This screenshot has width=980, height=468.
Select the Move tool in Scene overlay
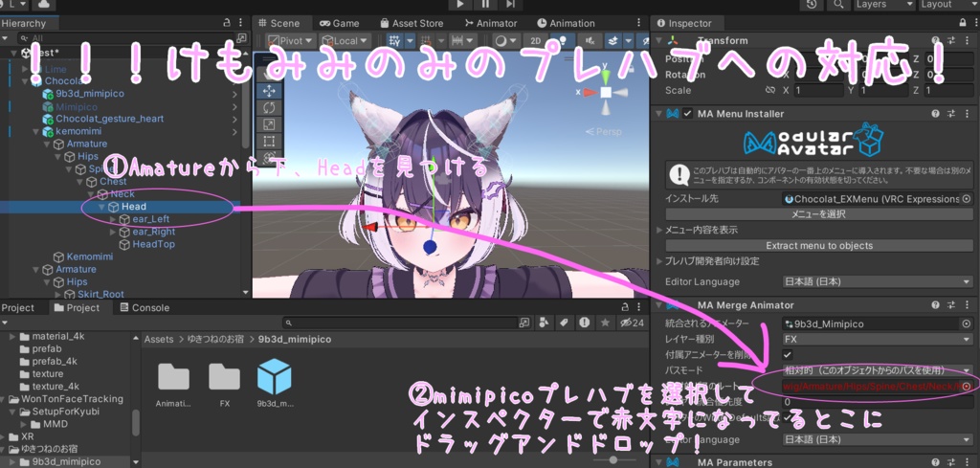click(x=269, y=91)
